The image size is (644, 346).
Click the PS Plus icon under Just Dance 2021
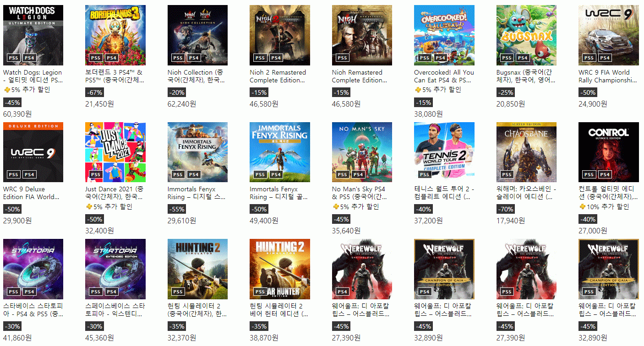coord(89,206)
